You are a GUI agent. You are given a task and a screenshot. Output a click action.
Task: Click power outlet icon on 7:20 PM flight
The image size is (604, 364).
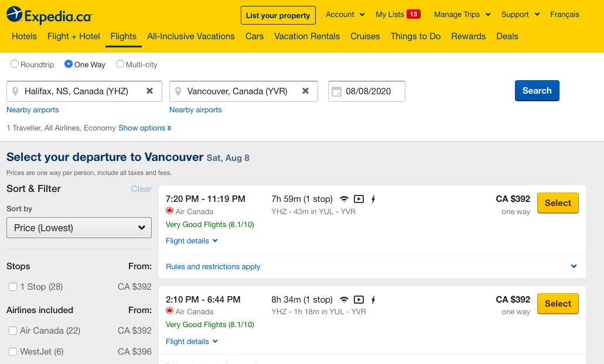[373, 199]
